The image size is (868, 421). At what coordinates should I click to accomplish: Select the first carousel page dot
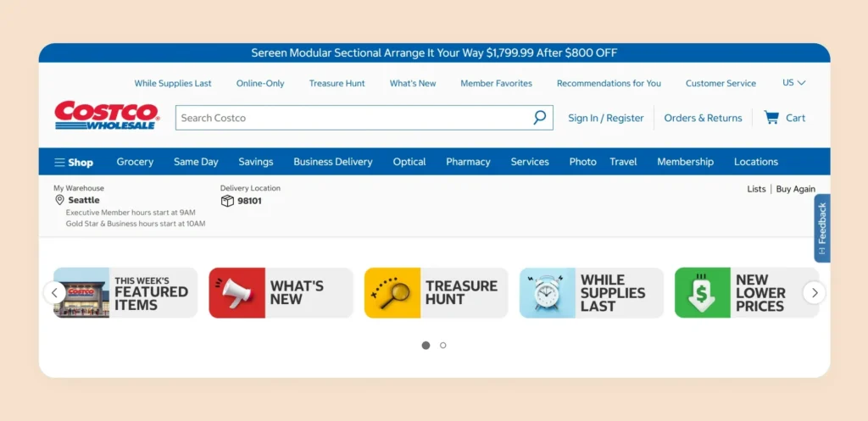426,346
